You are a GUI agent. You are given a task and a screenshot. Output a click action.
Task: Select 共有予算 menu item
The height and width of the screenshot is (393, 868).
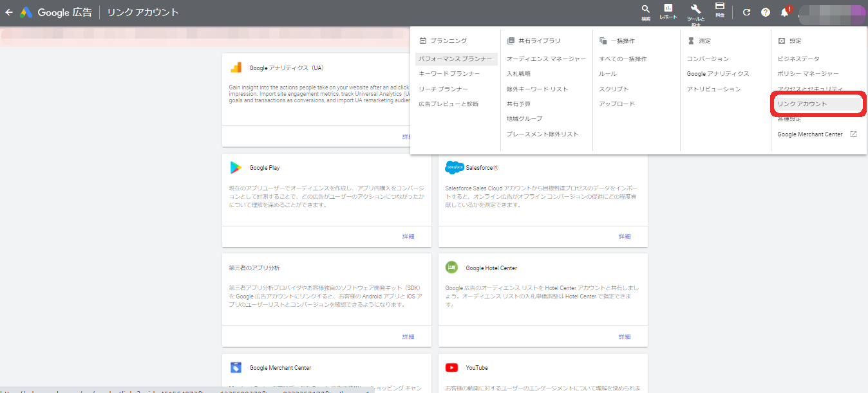(x=519, y=104)
